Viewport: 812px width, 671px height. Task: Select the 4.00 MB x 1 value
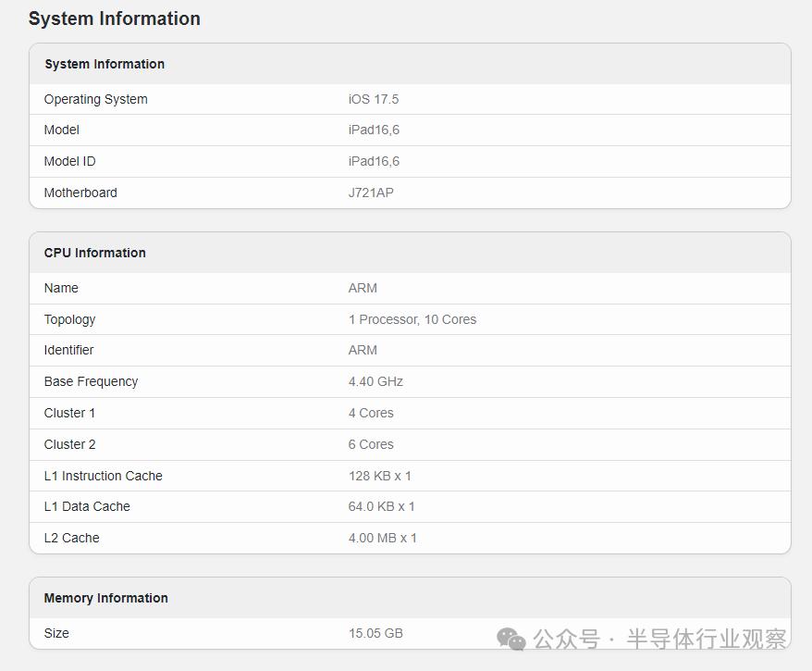pyautogui.click(x=383, y=538)
